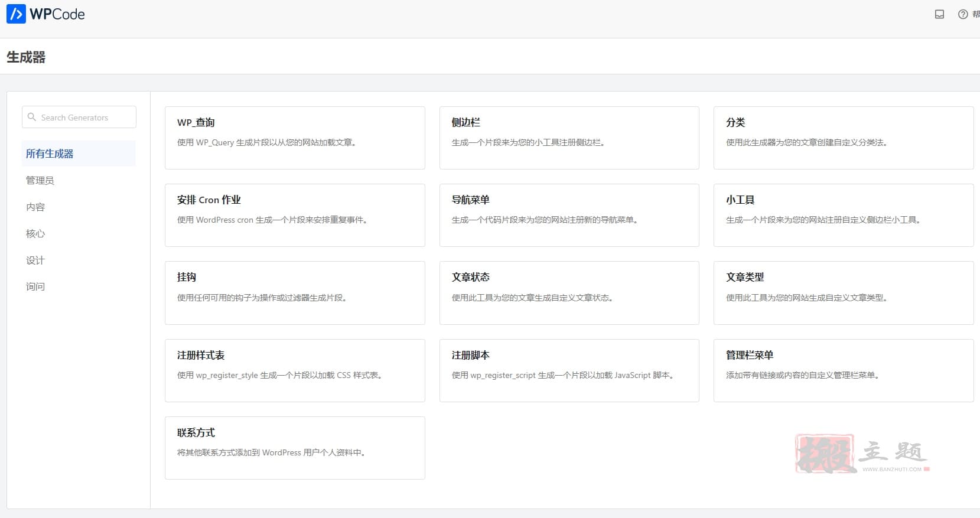This screenshot has height=518, width=980.
Task: Open the 注册样式表 generator card
Action: pos(295,370)
